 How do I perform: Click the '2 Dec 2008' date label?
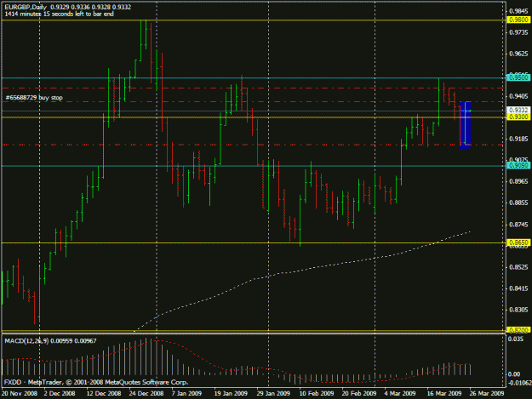pyautogui.click(x=60, y=393)
